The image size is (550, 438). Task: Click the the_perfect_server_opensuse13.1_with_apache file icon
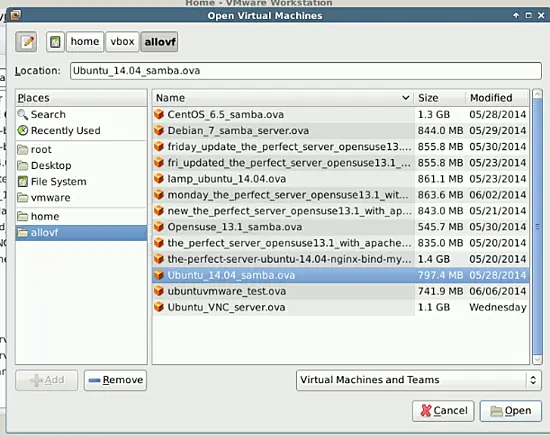pyautogui.click(x=159, y=243)
